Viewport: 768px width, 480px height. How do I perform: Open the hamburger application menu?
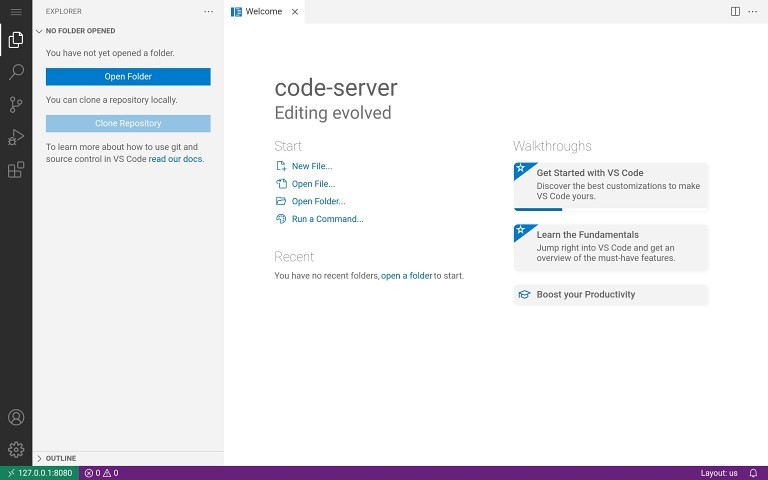[x=16, y=11]
